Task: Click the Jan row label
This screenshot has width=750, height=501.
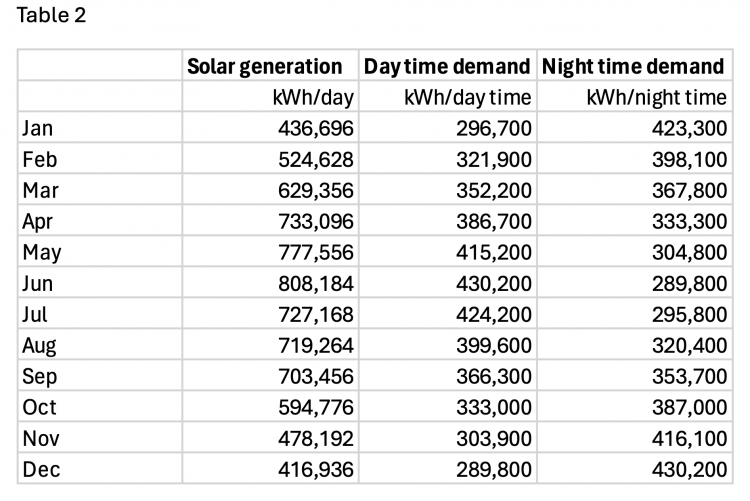Action: 37,128
